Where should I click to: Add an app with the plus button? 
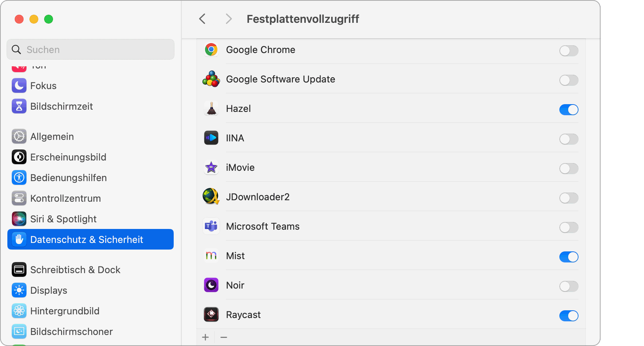tap(205, 337)
